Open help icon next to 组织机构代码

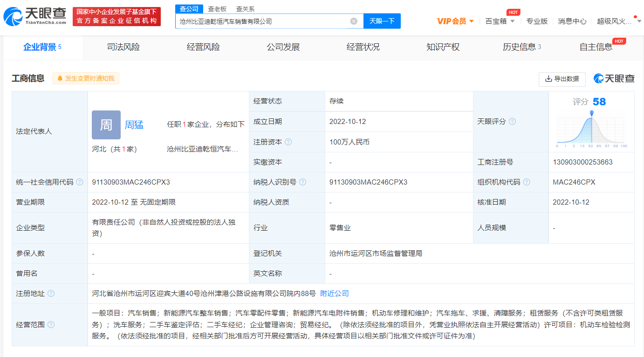(x=527, y=182)
